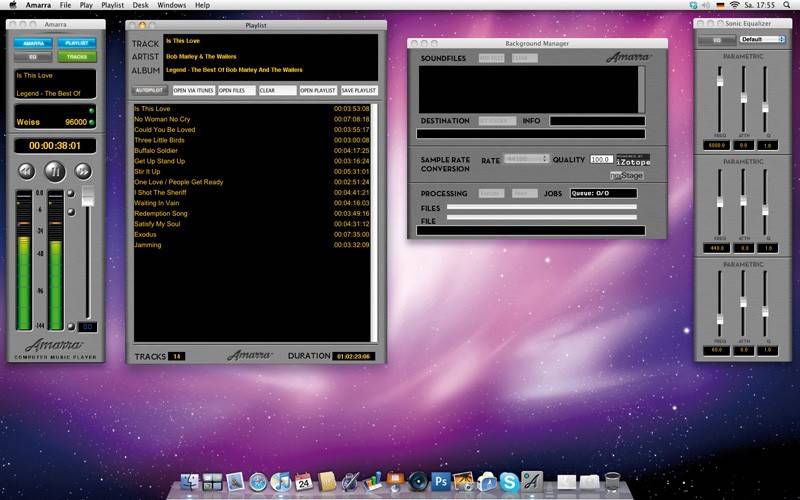
Task: Click the volume icon in the menu bar
Action: pos(707,5)
